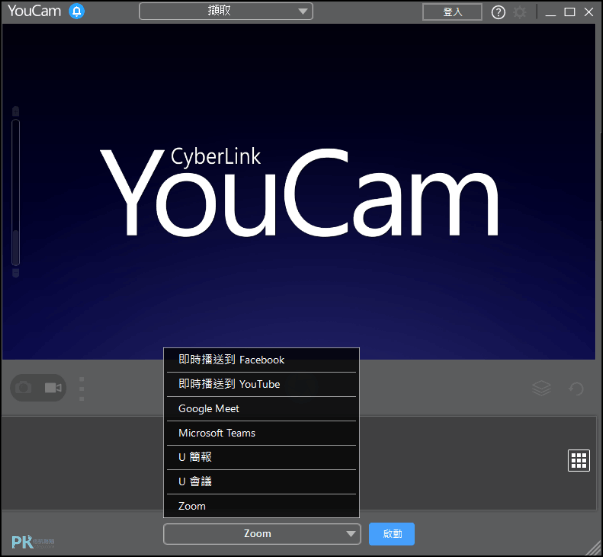Switch to video recording capture mode

coord(53,387)
